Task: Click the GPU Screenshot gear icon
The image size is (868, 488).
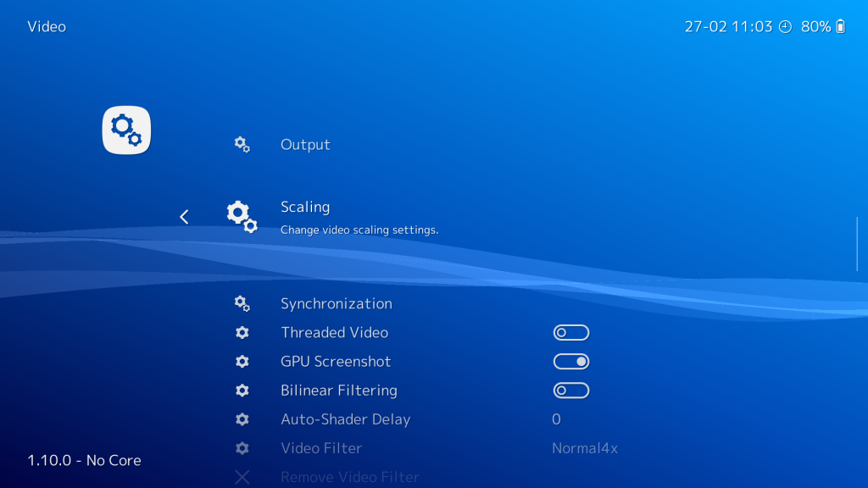Action: (242, 361)
